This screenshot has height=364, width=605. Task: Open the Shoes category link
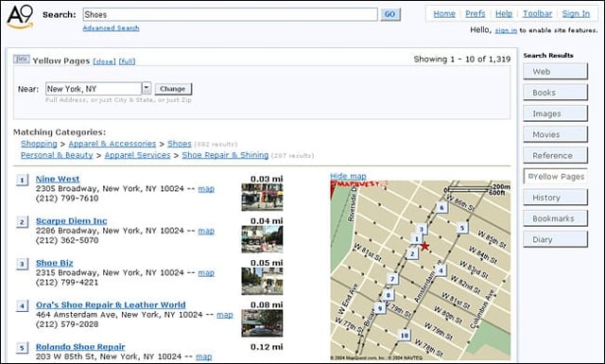180,144
